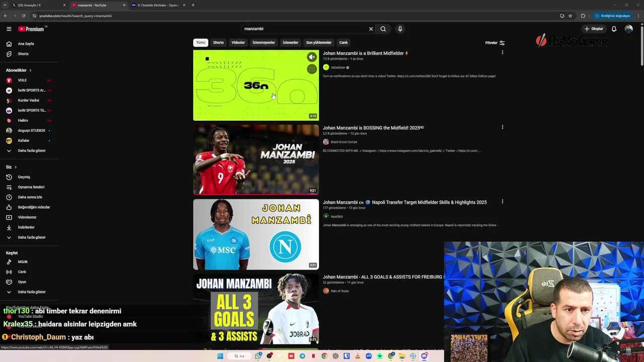Screen dimensions: 644x362
Task: Open the Brazil Scout Comps channel link
Action: pos(344,142)
